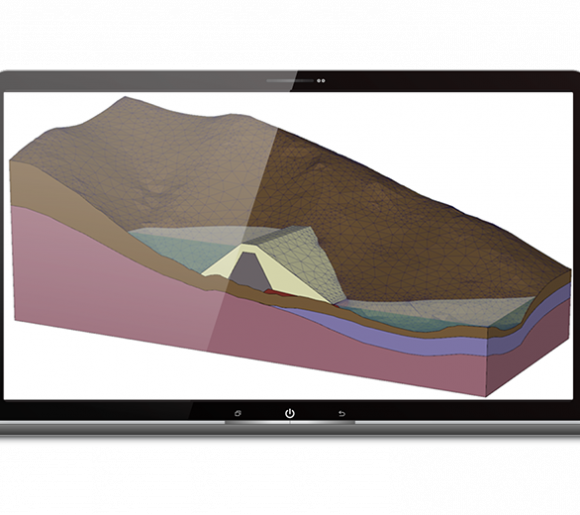Tap the back arrow icon on bezel
The height and width of the screenshot is (515, 580).
click(342, 414)
